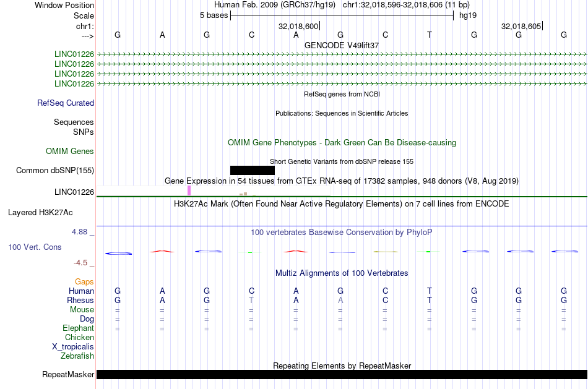Click the olive-yellow PhyloP conservation bar
This screenshot has height=389, width=588.
[x=386, y=252]
